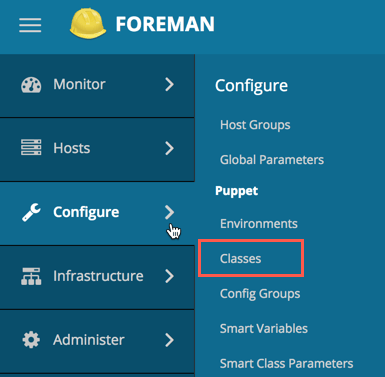Open Smart Class Parameters
385x377 pixels.
pos(286,363)
